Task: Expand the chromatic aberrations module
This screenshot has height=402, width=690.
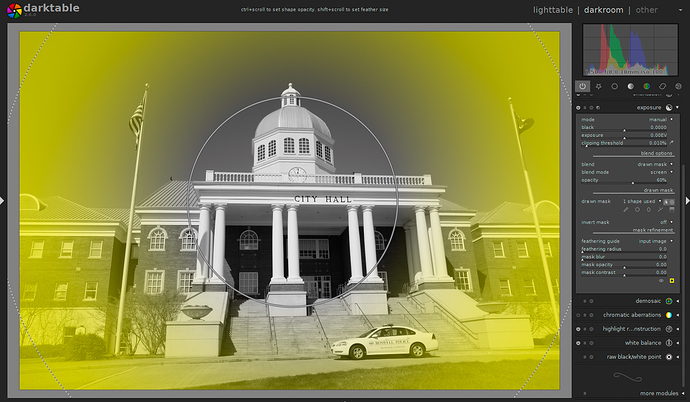Action: pos(677,315)
